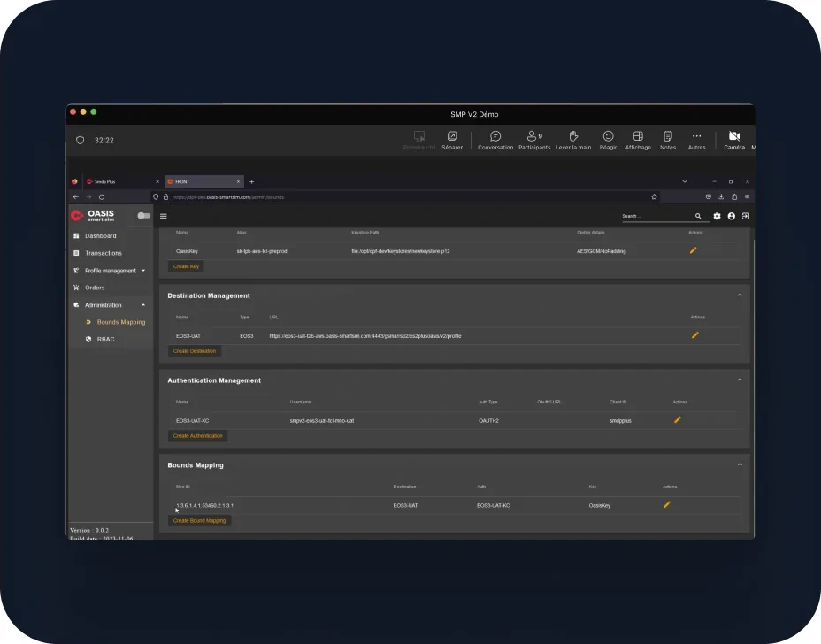Image resolution: width=821 pixels, height=644 pixels.
Task: Expand Profile management menu
Action: point(111,271)
